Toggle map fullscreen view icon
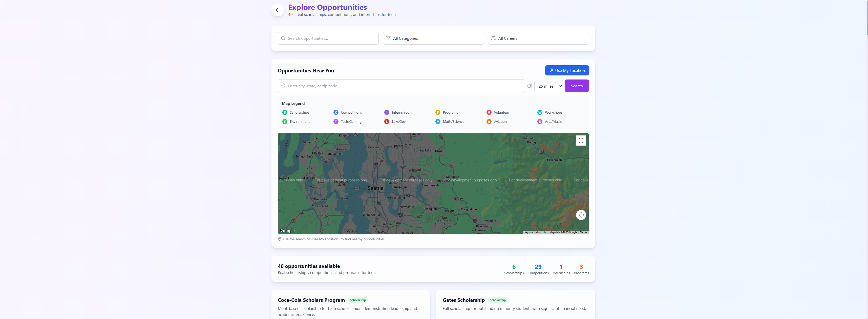868x319 pixels. [581, 141]
